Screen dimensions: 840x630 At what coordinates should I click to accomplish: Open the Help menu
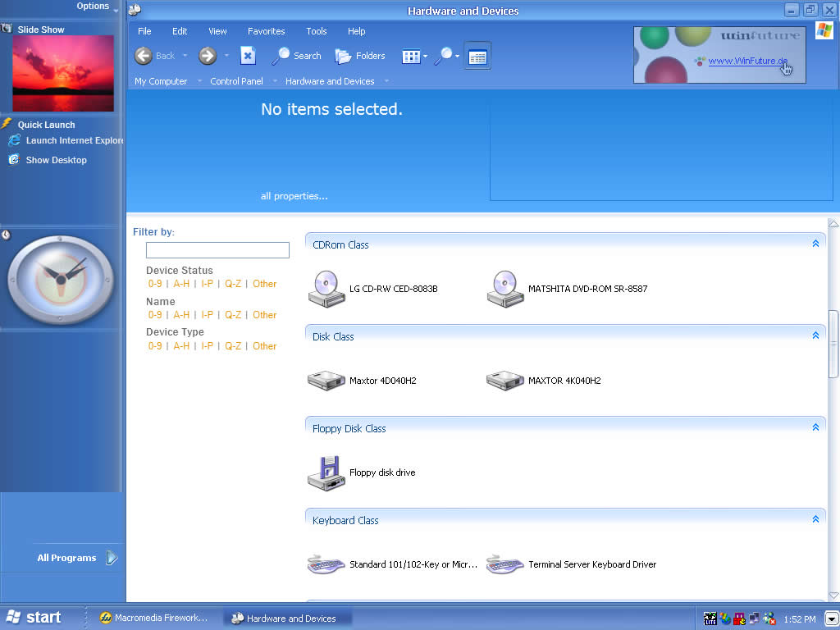356,31
